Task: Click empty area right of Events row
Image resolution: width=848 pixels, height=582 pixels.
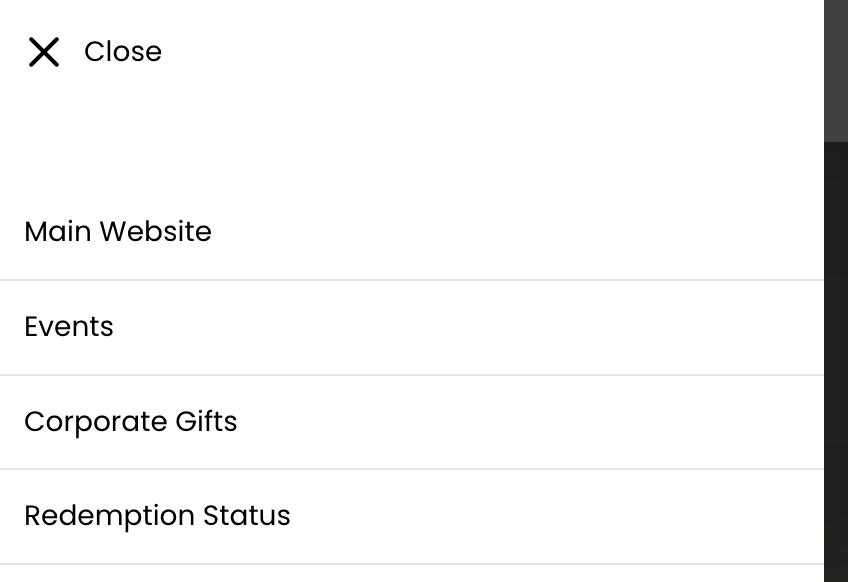Action: [500, 327]
